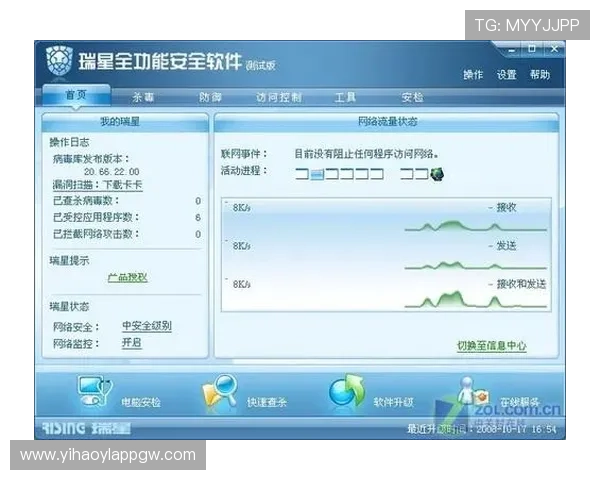The width and height of the screenshot is (600, 480).
Task: Open the 访问控制 tab
Action: 279,98
